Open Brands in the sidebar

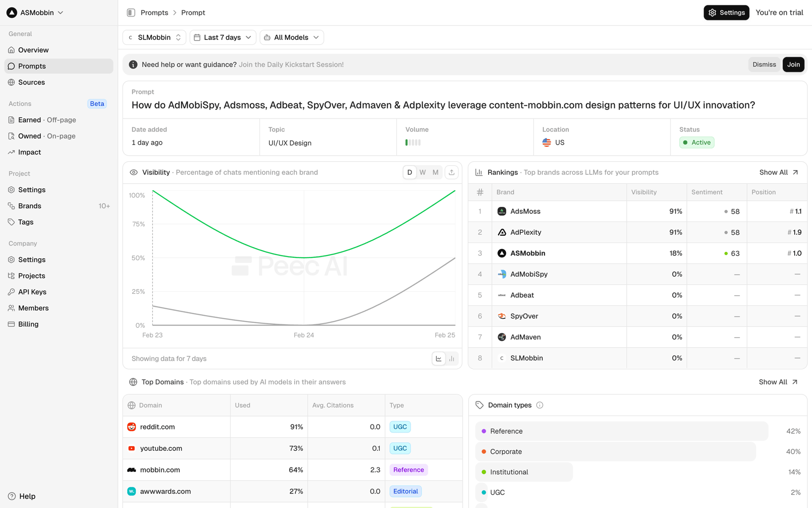pyautogui.click(x=59, y=206)
